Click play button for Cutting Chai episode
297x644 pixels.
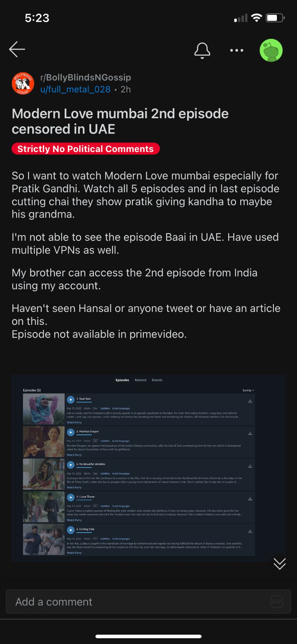[x=71, y=530]
